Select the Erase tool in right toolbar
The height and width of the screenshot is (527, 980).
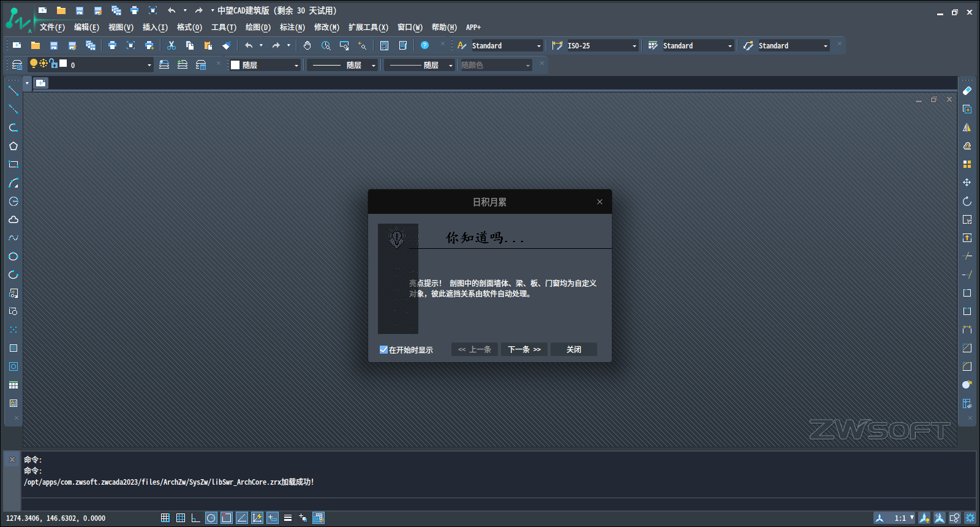[967, 91]
